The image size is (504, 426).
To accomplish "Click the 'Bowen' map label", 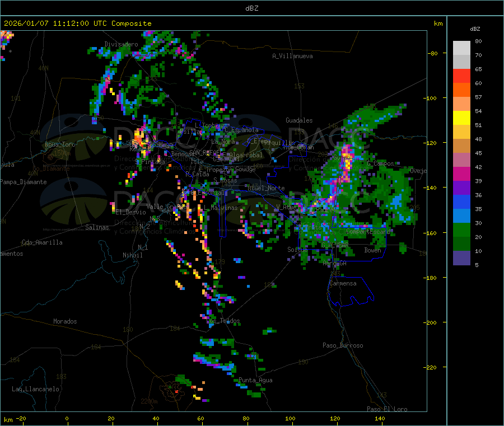I will click(x=373, y=250).
